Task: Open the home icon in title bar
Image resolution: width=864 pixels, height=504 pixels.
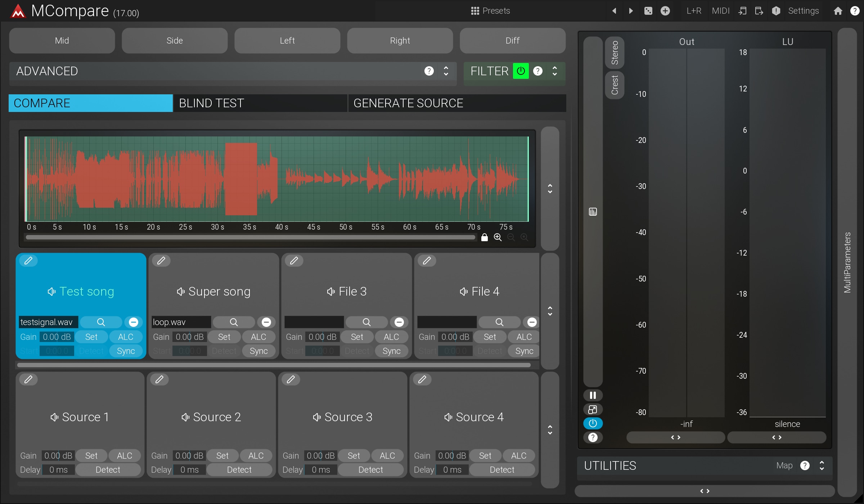Action: click(838, 11)
